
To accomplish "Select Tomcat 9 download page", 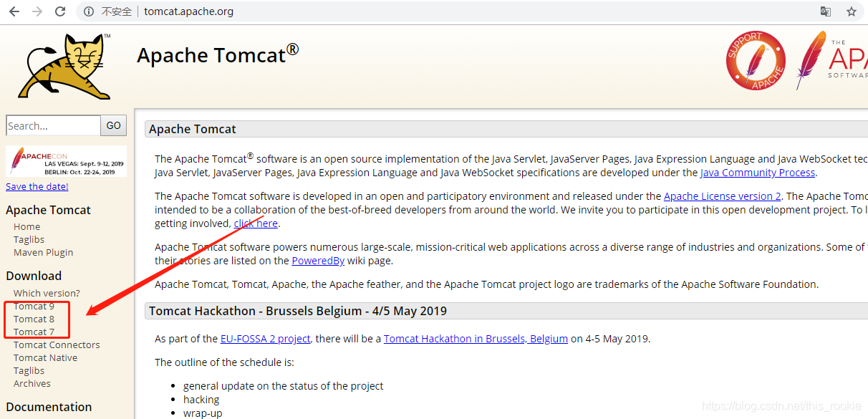I will pyautogui.click(x=34, y=306).
